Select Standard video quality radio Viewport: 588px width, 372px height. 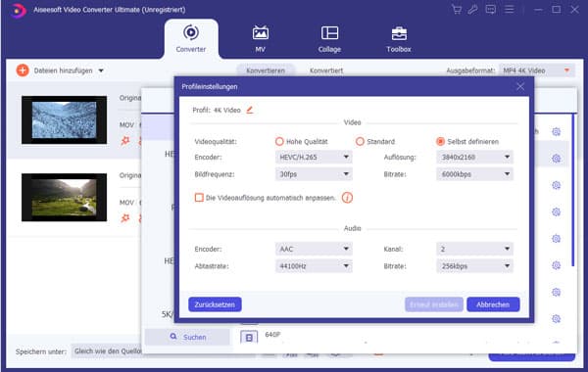tap(360, 141)
